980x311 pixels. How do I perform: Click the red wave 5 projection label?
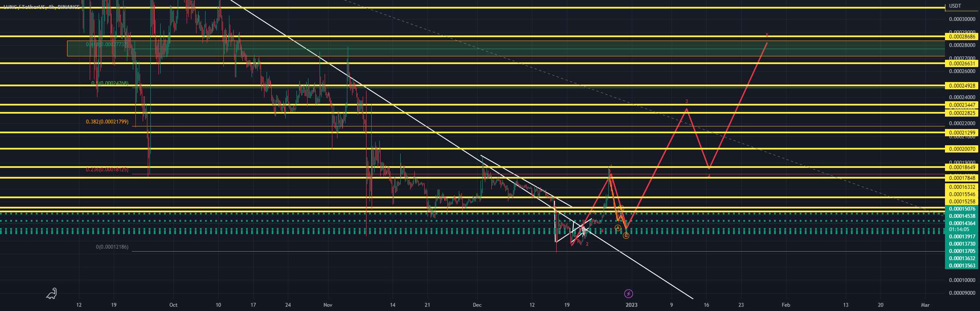click(x=767, y=35)
